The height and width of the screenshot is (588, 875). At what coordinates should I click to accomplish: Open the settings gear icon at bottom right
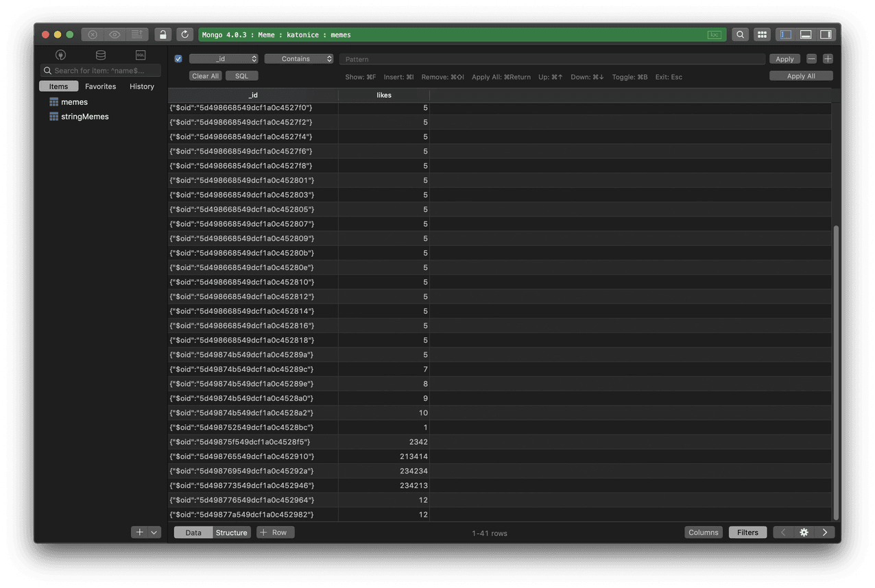tap(804, 532)
